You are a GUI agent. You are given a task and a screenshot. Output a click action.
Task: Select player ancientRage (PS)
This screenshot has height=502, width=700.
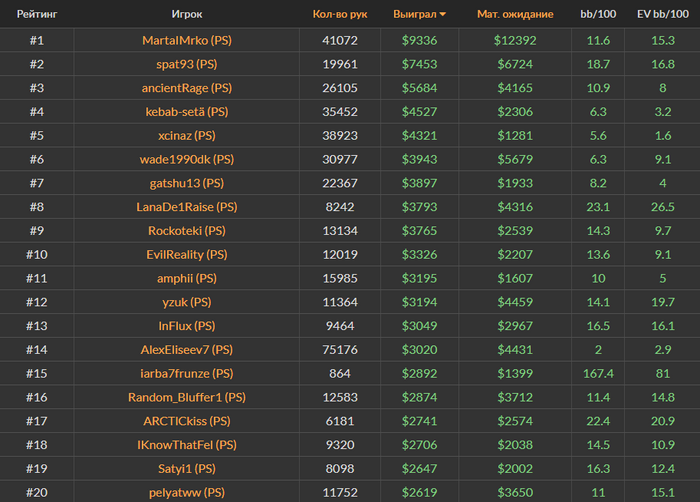pyautogui.click(x=186, y=88)
